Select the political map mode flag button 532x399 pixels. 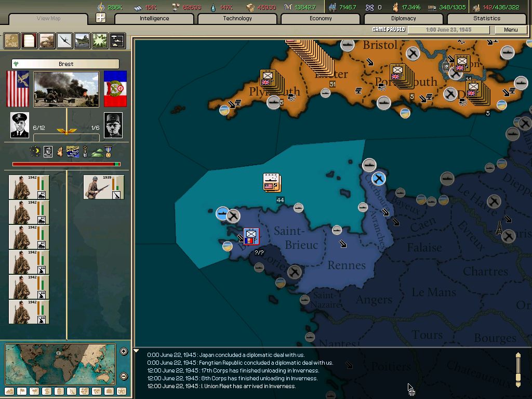pos(22,392)
